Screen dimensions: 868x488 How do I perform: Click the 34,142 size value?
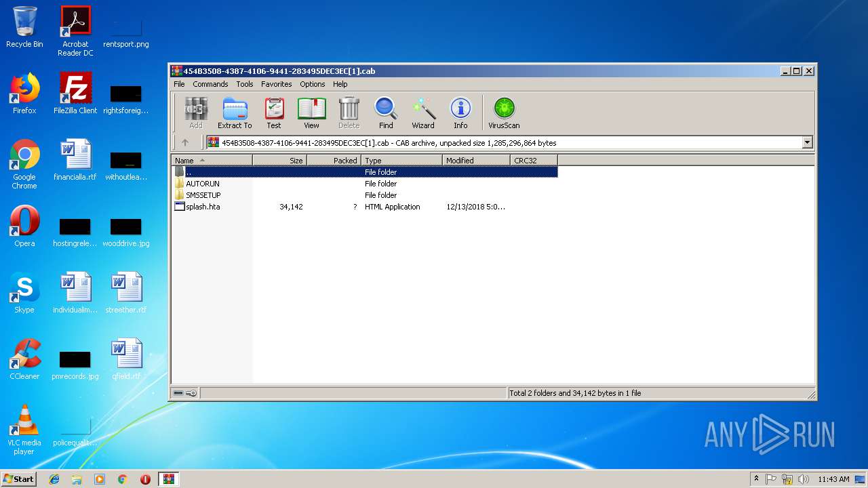tap(291, 207)
